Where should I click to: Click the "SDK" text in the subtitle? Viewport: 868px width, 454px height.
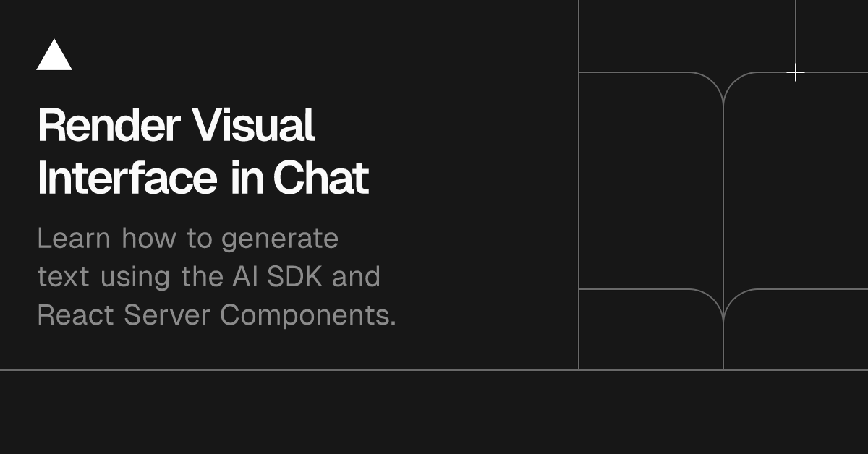click(x=294, y=277)
